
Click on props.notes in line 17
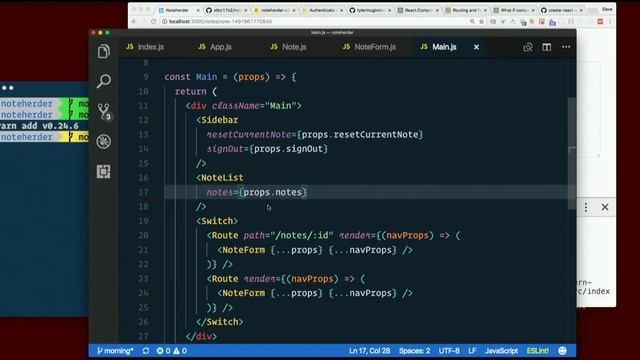tap(272, 192)
